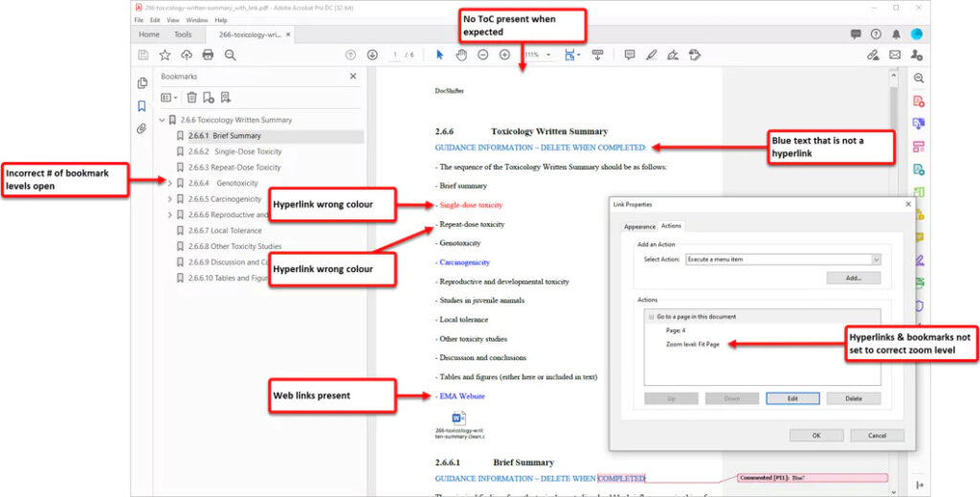Click the red Single-dose toxicity link
This screenshot has width=980, height=497.
pos(471,205)
